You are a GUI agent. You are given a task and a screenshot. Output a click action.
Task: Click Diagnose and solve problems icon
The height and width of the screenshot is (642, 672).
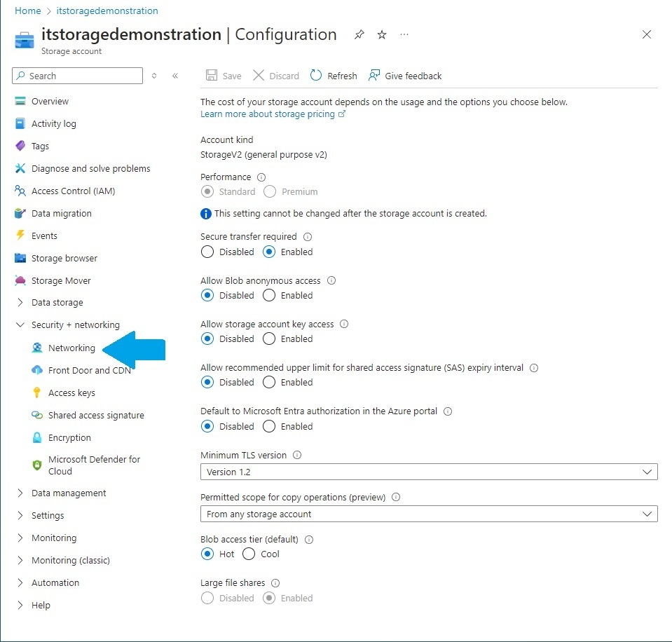[20, 168]
